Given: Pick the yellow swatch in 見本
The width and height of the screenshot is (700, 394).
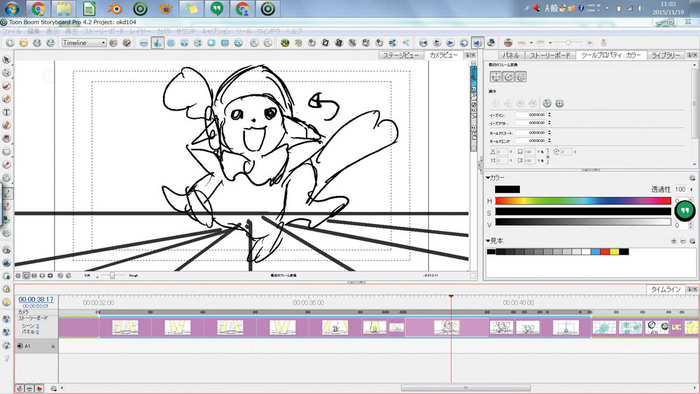Looking at the screenshot, I should tap(615, 252).
